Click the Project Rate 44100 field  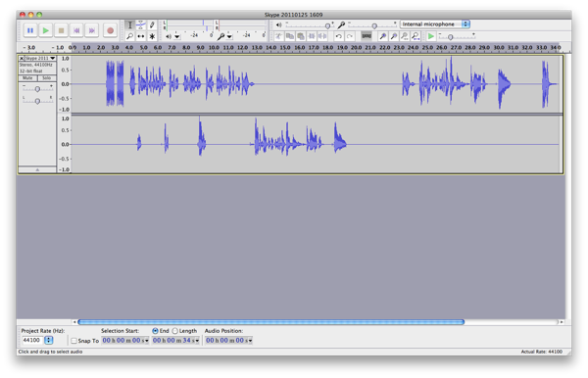click(32, 340)
